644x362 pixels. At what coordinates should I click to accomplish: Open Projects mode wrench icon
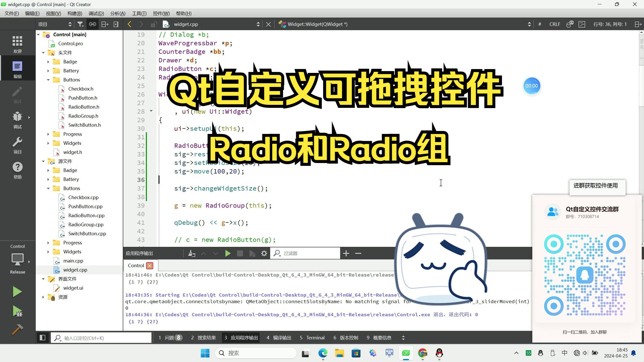click(x=17, y=145)
